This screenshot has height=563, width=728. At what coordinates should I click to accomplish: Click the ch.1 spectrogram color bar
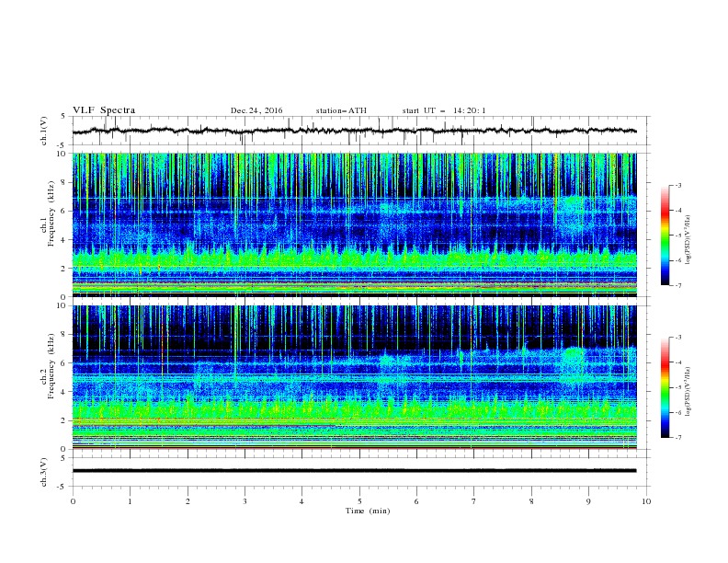click(x=665, y=236)
